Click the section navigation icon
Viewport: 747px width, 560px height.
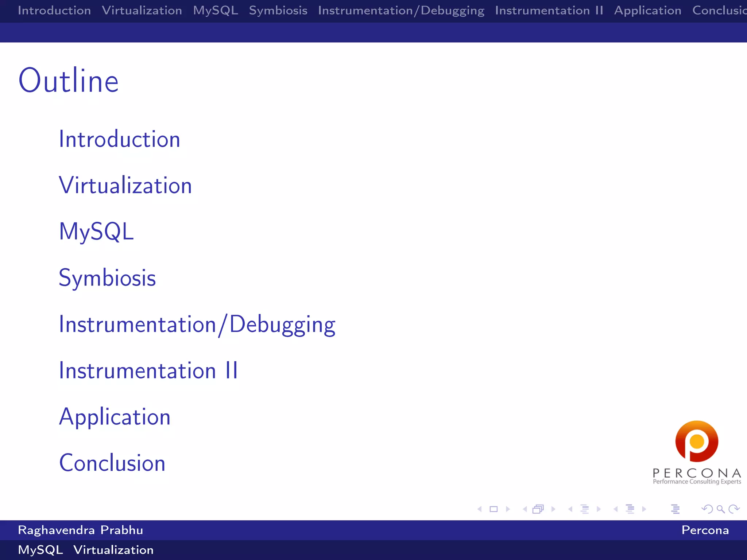click(x=630, y=509)
